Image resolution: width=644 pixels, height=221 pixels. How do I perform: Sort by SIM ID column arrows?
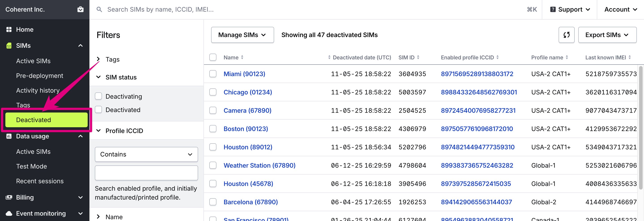(x=418, y=57)
